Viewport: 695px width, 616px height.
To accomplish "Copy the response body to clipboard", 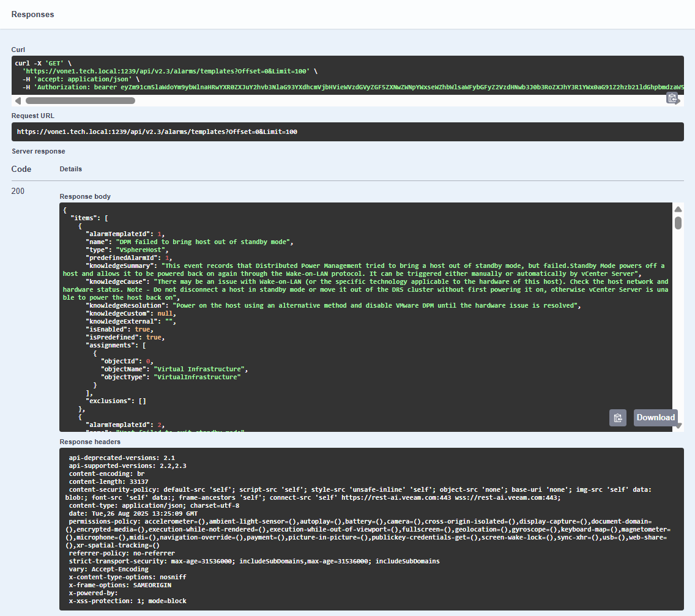I will click(617, 417).
